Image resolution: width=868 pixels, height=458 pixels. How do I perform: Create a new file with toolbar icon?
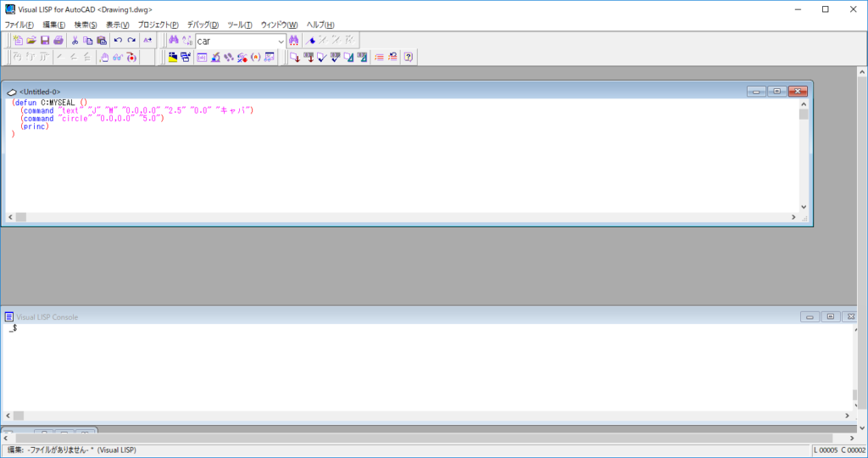point(18,41)
